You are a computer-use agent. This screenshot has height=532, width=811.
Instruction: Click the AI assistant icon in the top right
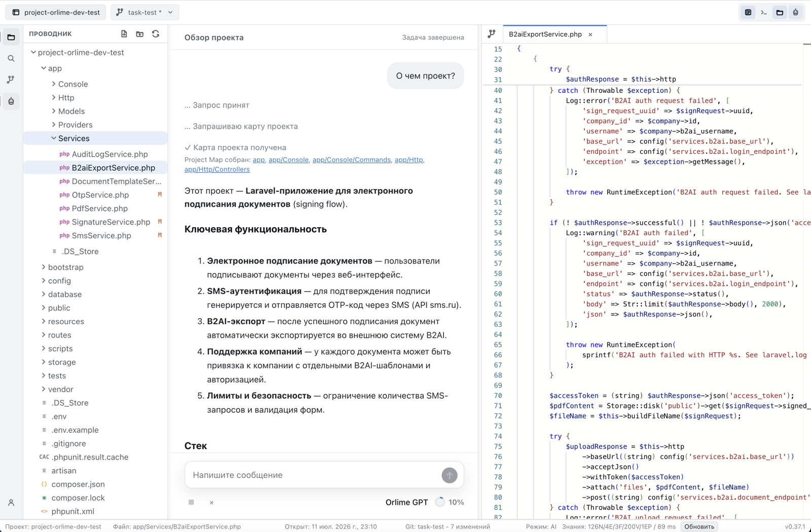point(796,12)
